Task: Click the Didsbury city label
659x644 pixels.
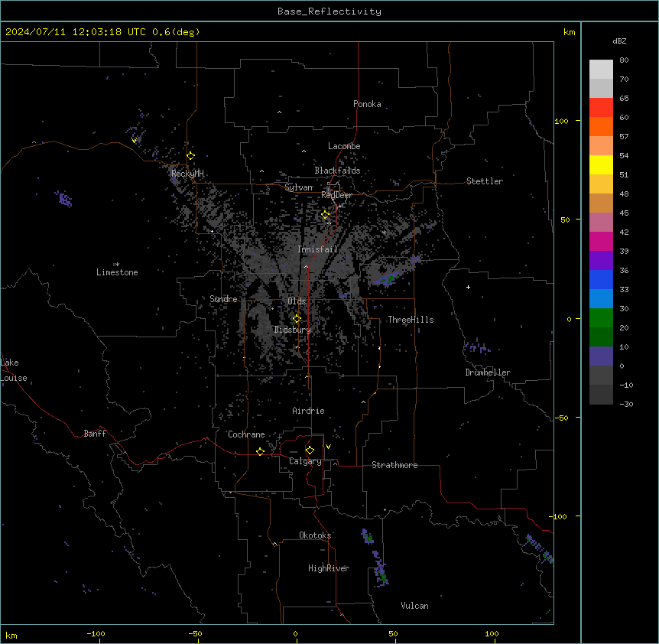Action: (x=293, y=330)
